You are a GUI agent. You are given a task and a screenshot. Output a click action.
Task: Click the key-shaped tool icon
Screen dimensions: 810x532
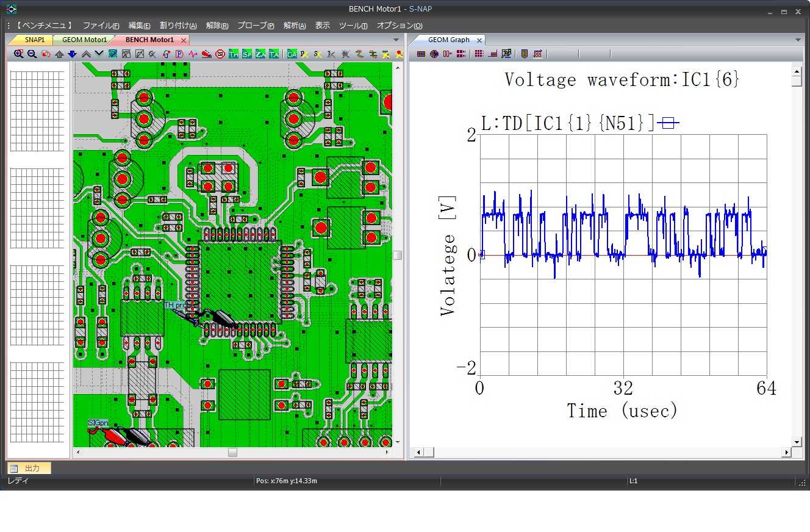click(x=152, y=54)
